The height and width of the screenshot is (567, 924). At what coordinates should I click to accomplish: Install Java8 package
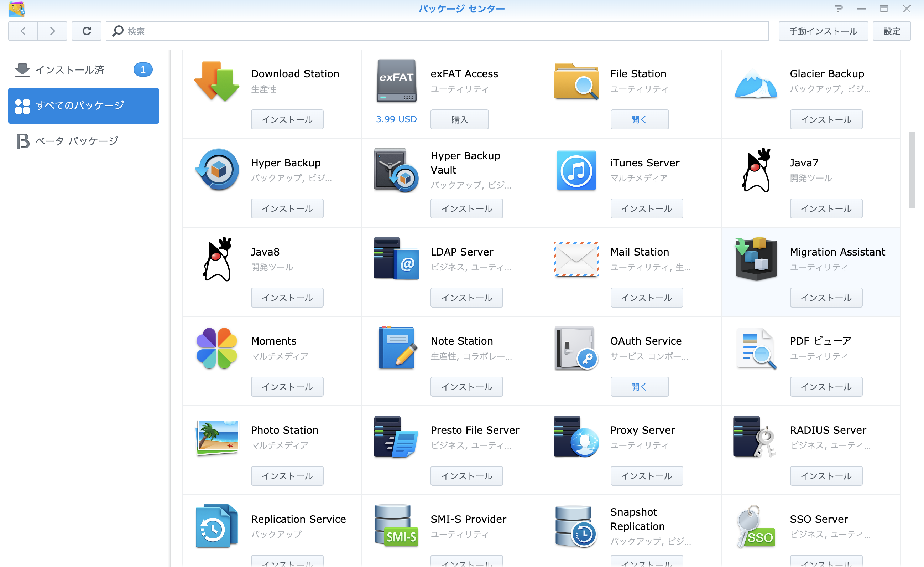pos(287,298)
